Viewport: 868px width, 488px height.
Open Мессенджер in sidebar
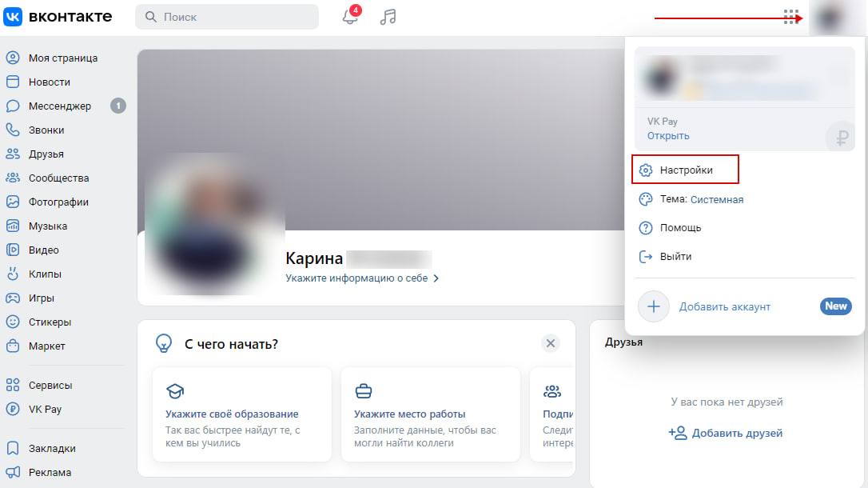[x=60, y=106]
